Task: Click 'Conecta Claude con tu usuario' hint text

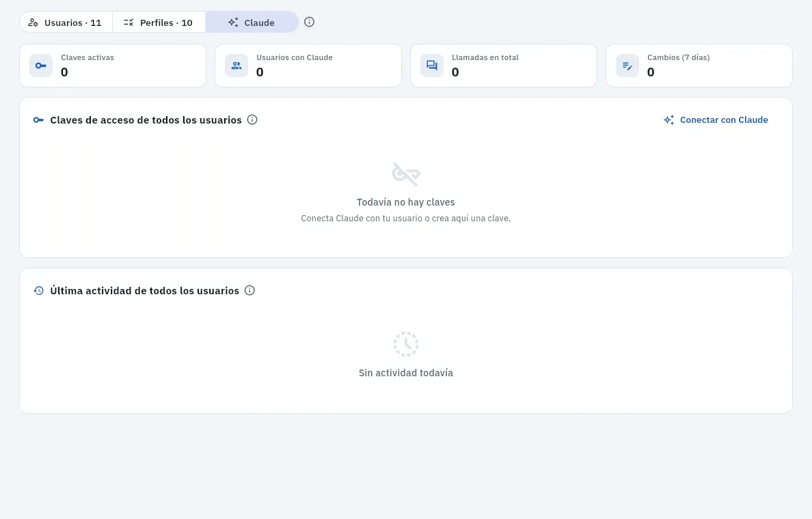Action: click(x=406, y=219)
